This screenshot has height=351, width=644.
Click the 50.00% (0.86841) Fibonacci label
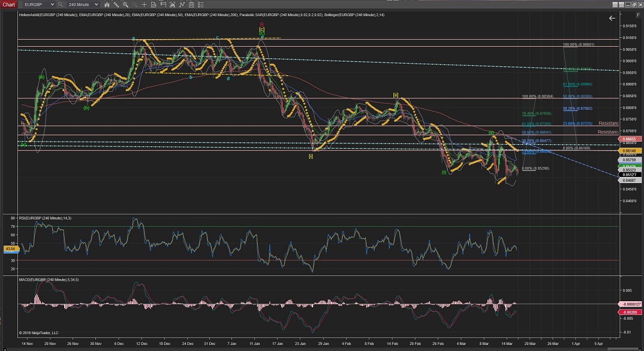tap(537, 133)
